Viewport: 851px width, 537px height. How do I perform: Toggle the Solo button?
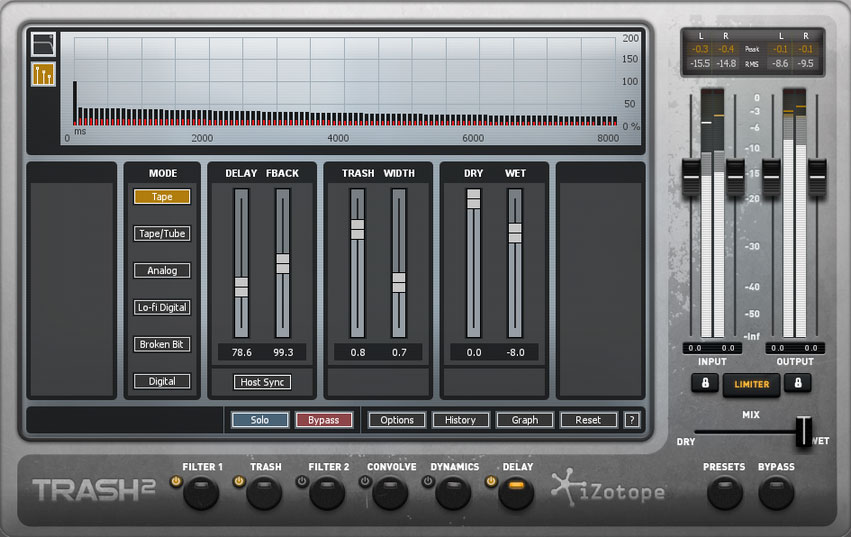click(x=260, y=420)
